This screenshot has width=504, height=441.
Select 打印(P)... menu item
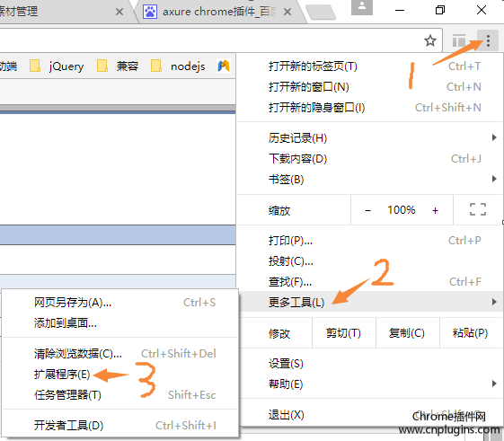[x=369, y=241]
